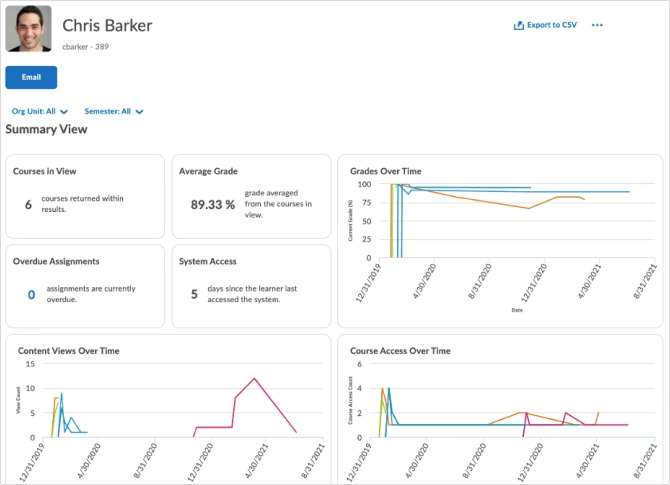Select the Average Grade card
This screenshot has height=485, width=670.
tap(251, 196)
